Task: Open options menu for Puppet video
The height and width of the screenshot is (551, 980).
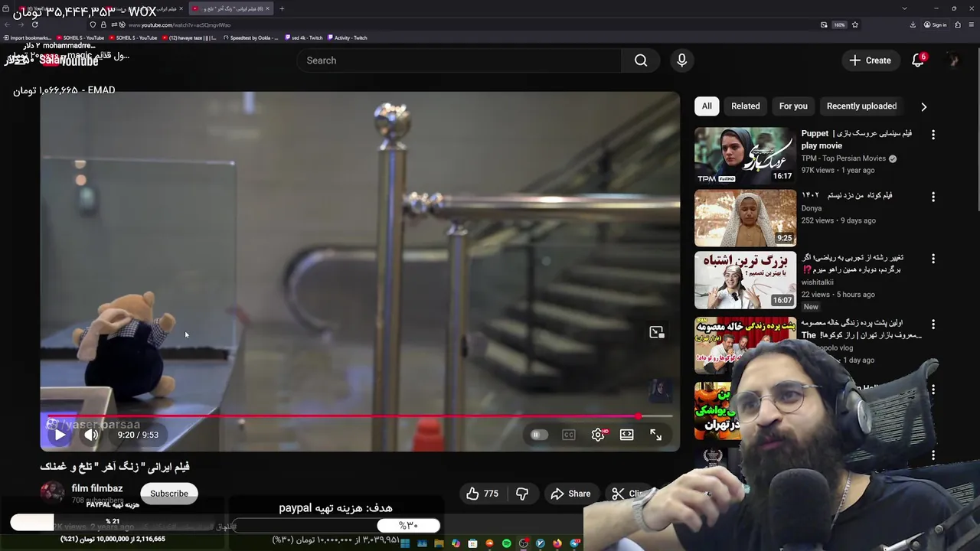Action: [933, 135]
